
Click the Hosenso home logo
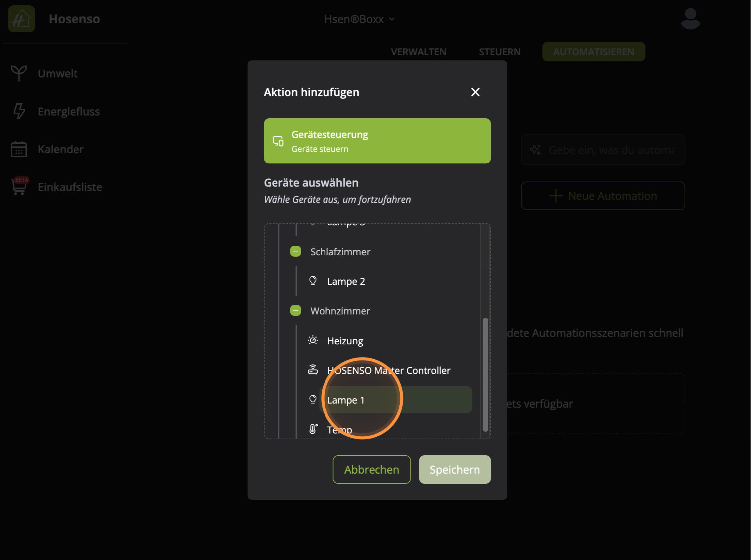point(22,19)
